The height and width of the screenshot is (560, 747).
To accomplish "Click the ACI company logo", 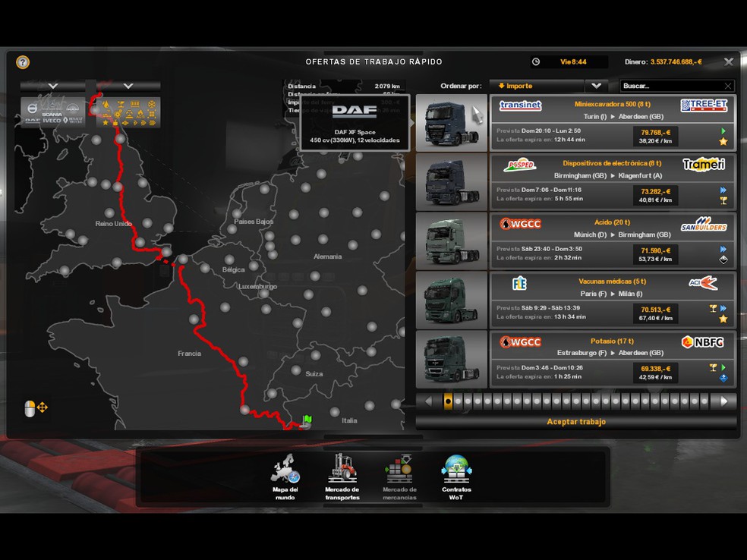I will 703,283.
